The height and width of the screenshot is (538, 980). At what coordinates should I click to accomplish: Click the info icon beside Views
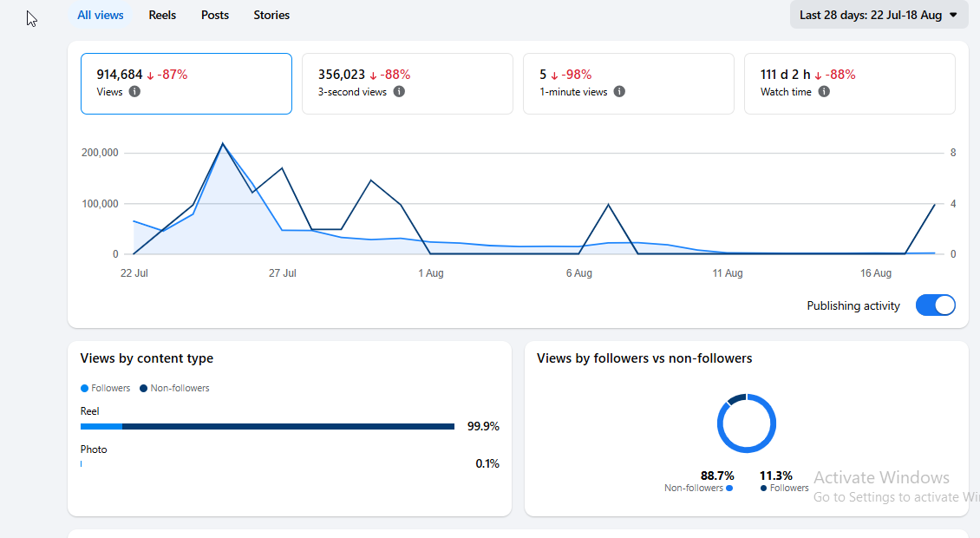click(x=134, y=91)
